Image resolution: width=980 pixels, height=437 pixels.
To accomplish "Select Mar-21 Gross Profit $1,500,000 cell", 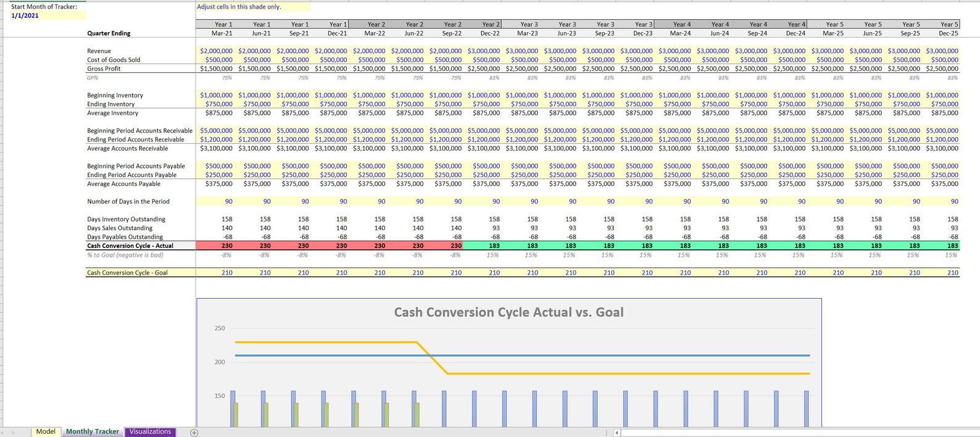I will 216,69.
